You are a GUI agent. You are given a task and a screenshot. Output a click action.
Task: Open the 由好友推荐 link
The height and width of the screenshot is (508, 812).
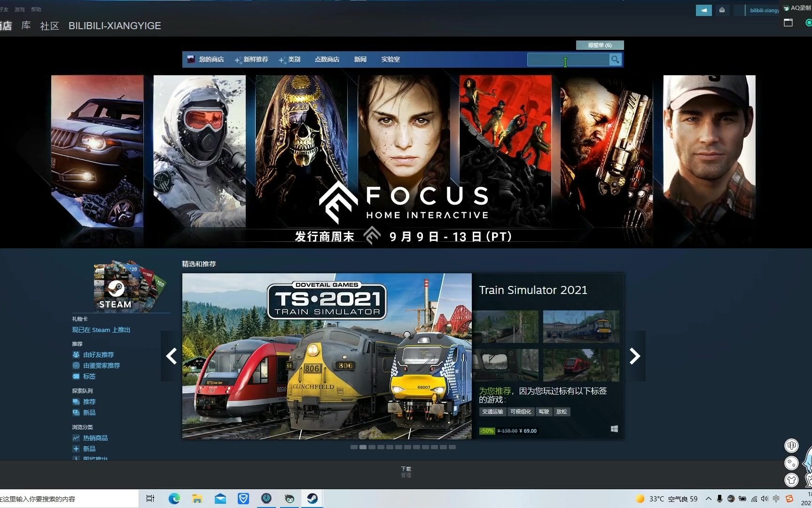[x=99, y=355]
